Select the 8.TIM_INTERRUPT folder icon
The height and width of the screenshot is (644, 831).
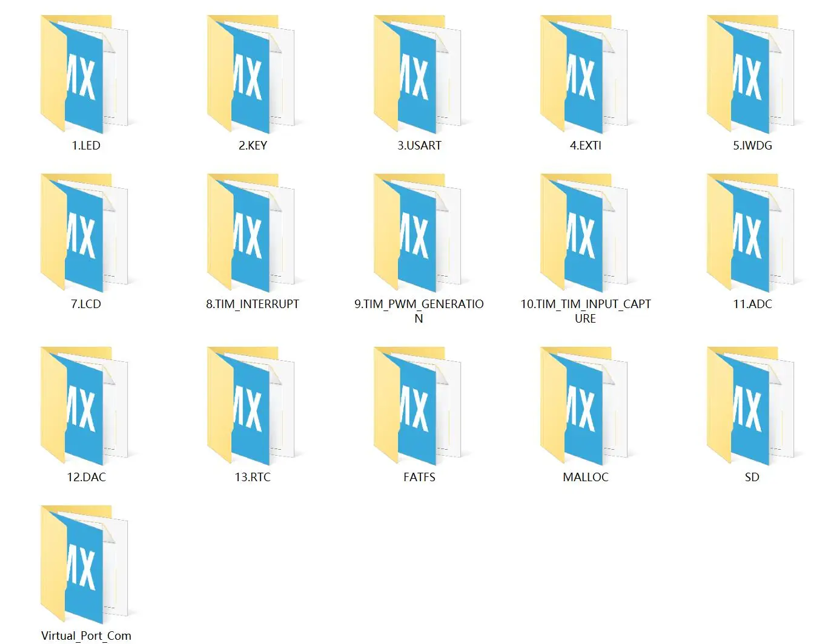coord(251,233)
